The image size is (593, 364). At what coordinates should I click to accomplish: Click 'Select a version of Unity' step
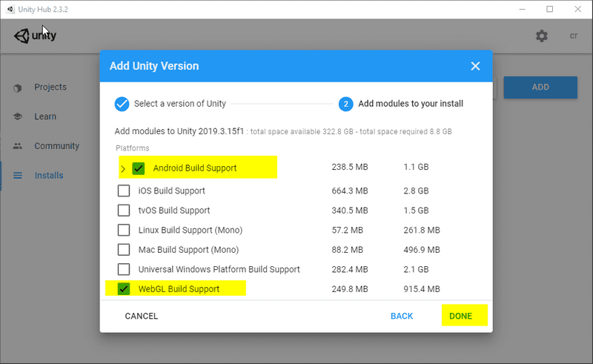[x=180, y=104]
